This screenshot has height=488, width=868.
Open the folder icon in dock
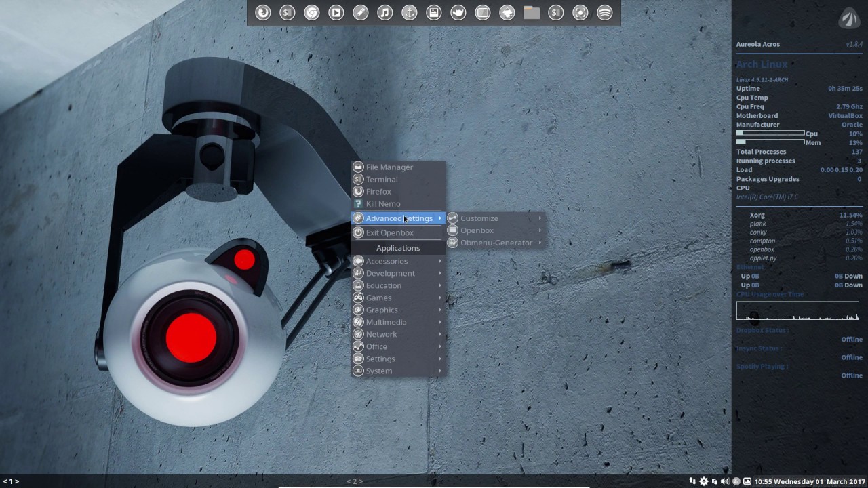click(531, 12)
